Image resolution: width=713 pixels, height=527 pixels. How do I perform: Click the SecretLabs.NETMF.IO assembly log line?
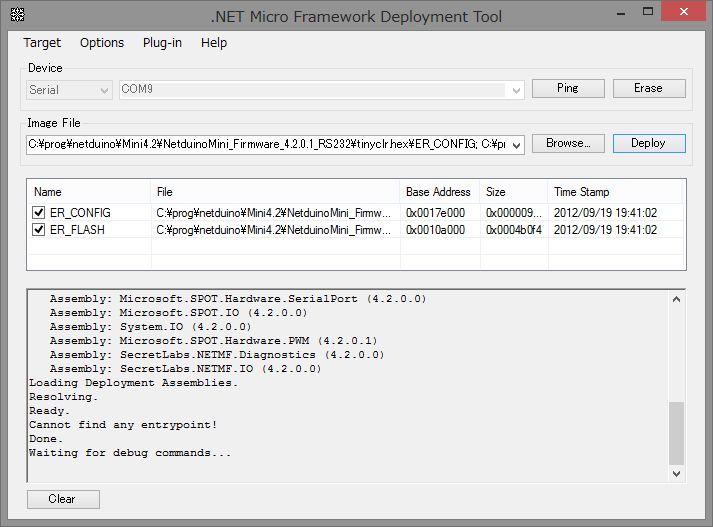186,369
